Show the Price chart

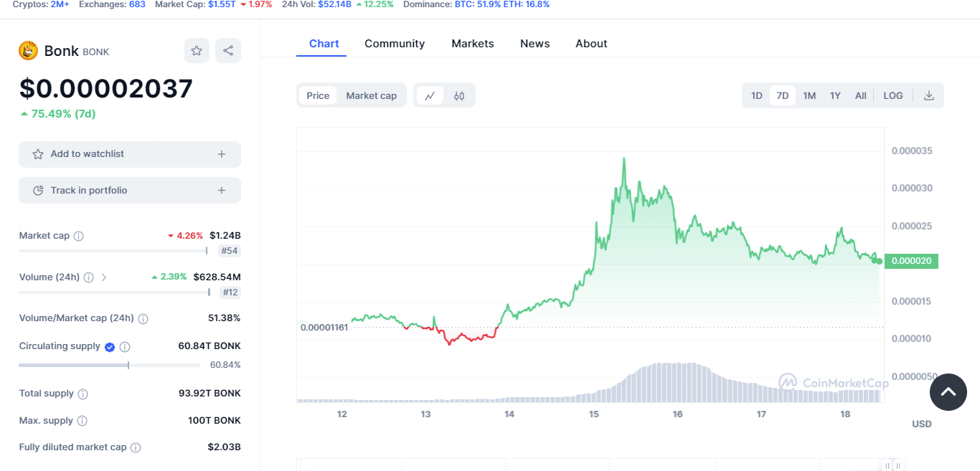click(x=318, y=95)
